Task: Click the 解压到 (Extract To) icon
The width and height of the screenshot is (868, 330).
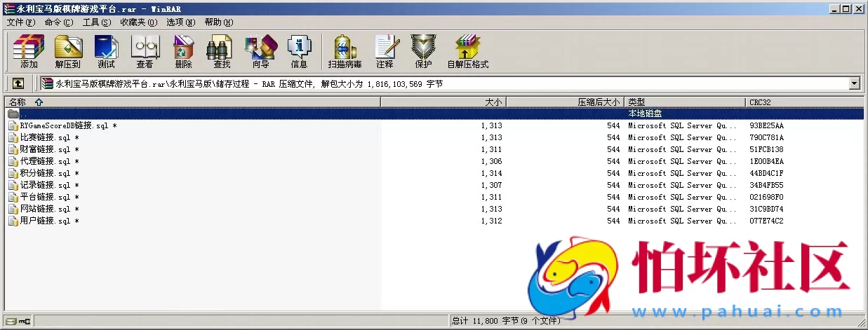Action: (68, 51)
